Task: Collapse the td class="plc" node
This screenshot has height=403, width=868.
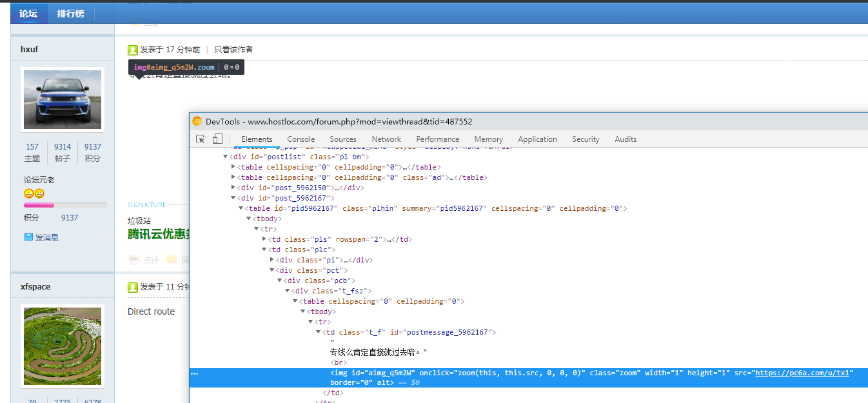Action: click(x=264, y=250)
